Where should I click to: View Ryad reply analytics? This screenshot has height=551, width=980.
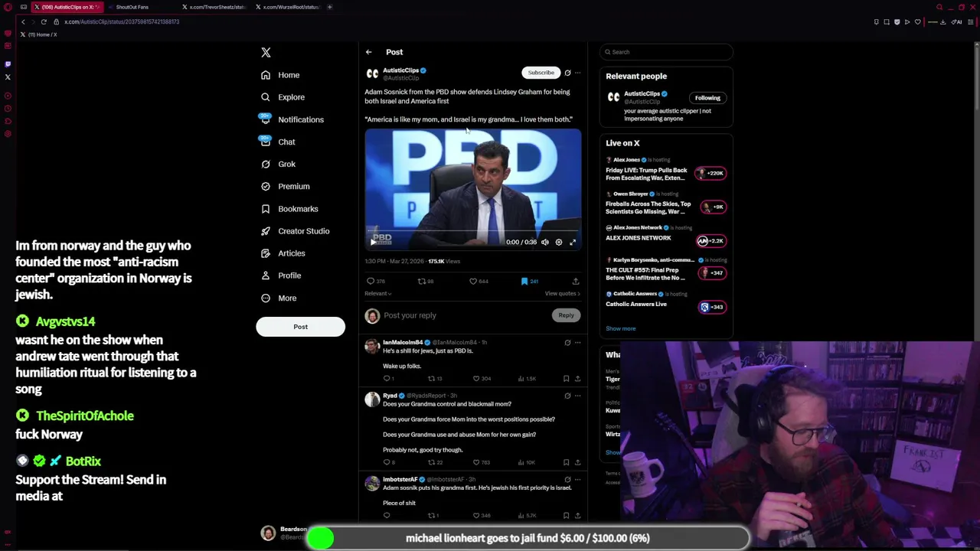528,462
